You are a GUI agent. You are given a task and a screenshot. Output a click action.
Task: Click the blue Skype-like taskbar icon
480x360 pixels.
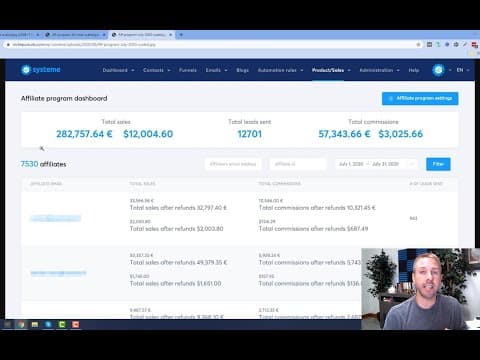[48, 324]
